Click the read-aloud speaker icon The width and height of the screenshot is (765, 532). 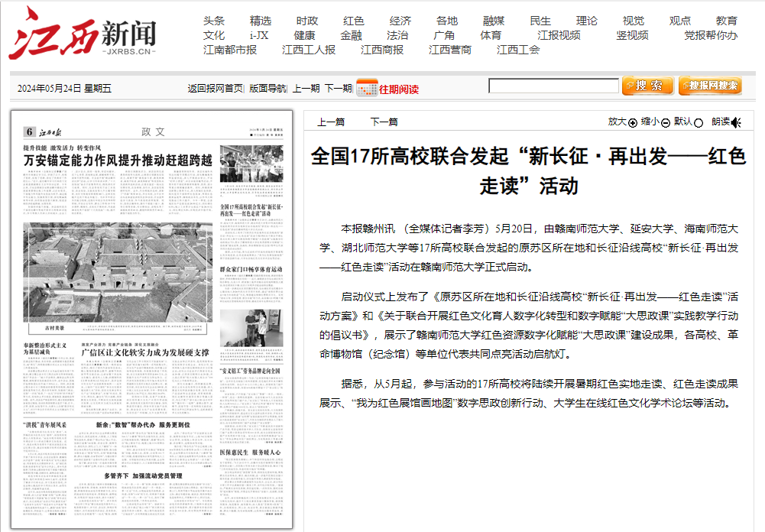point(736,122)
